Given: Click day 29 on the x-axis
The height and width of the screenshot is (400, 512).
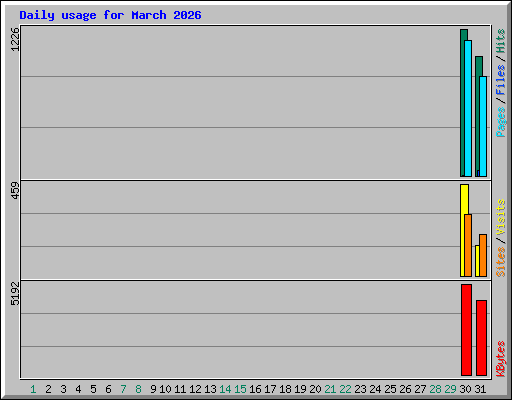Looking at the screenshot, I should (x=450, y=389).
